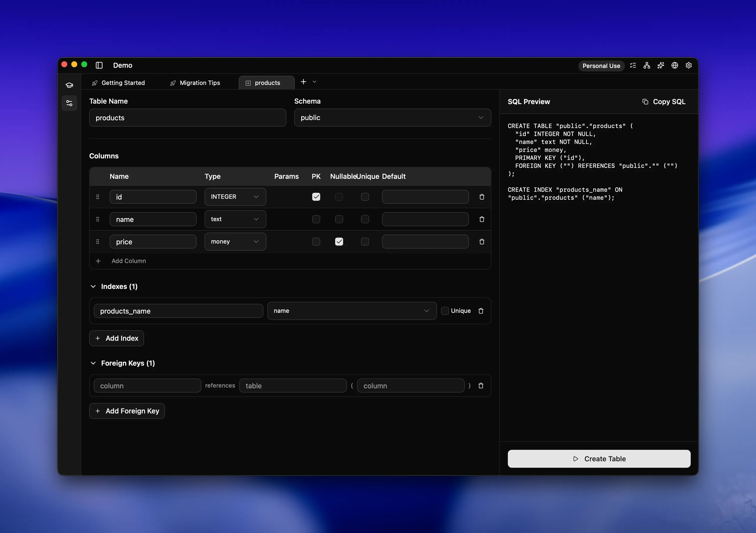The width and height of the screenshot is (756, 533).
Task: Disable Nullable for the price column
Action: tap(339, 242)
